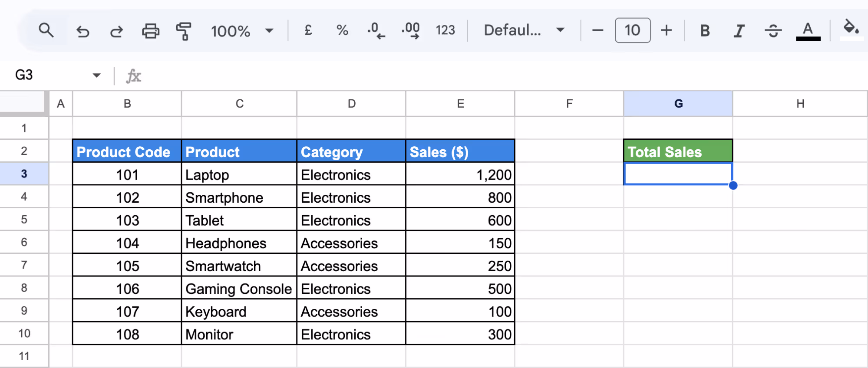Open the zoom 100% dropdown
This screenshot has height=368, width=868.
click(x=242, y=31)
